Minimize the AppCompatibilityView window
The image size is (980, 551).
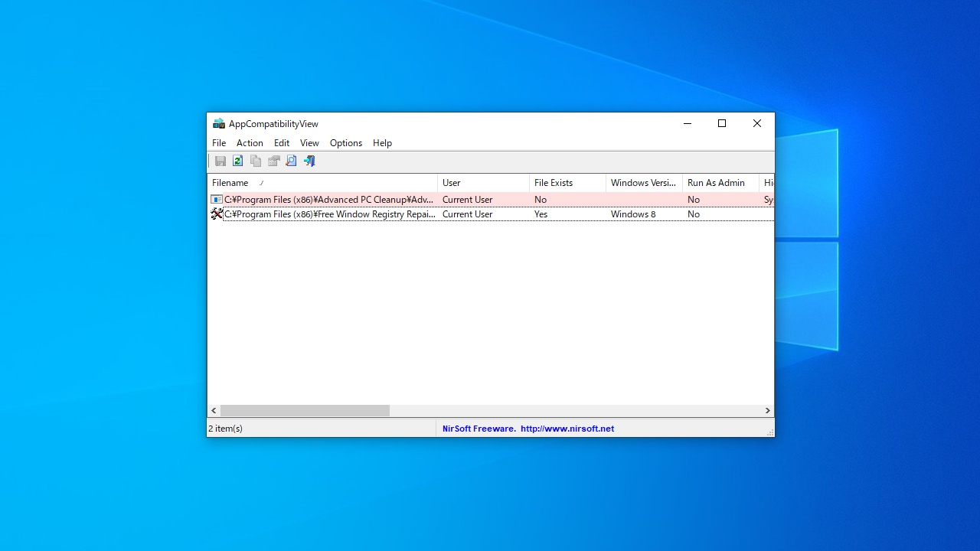[x=687, y=124]
